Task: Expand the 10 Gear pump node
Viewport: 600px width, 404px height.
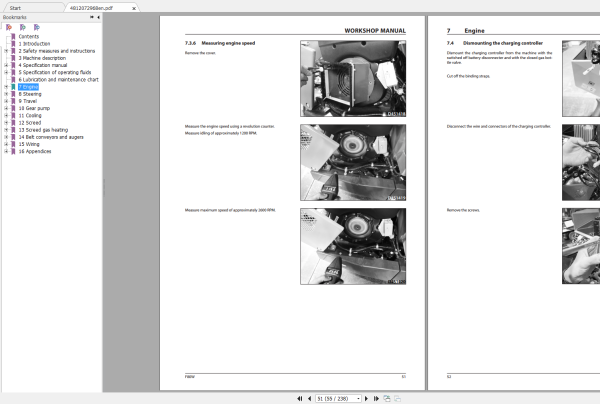Action: pos(6,108)
